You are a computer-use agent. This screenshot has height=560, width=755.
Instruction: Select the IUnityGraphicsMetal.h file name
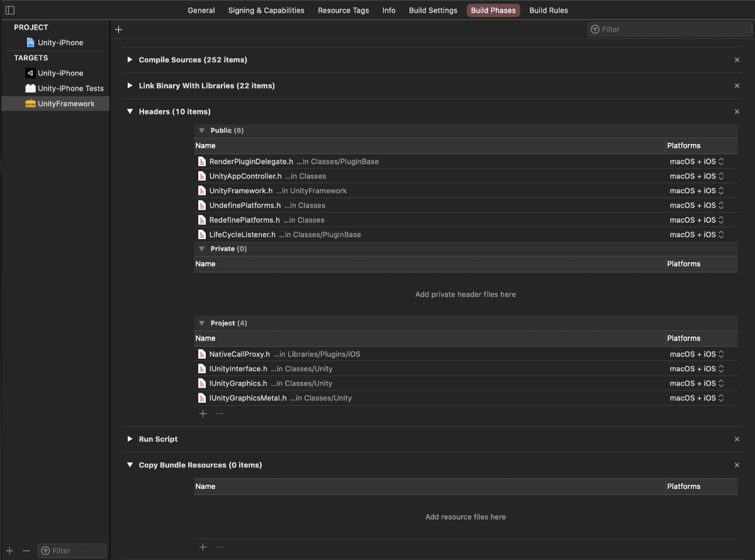click(248, 398)
